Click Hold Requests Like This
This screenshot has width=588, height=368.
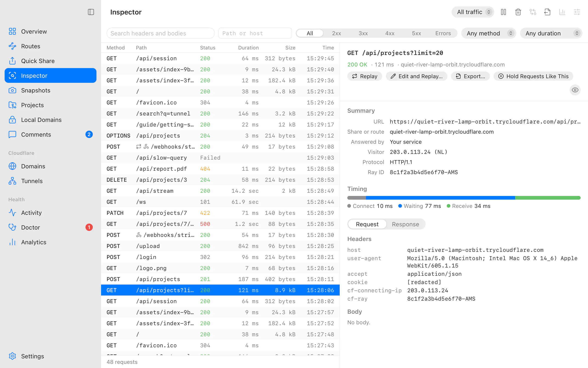533,76
